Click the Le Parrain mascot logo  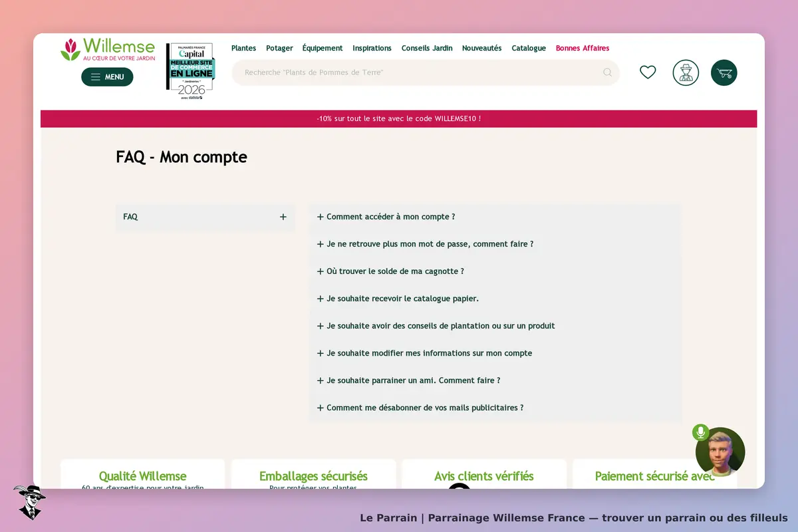tap(29, 502)
